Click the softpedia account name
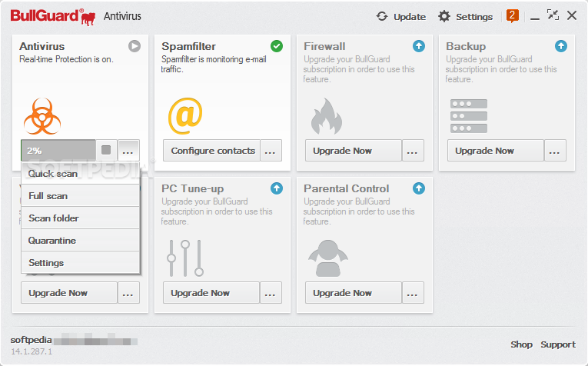 [31, 340]
